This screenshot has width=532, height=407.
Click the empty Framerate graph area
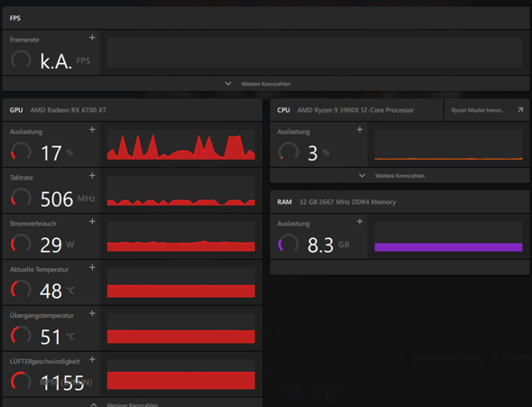pyautogui.click(x=315, y=52)
